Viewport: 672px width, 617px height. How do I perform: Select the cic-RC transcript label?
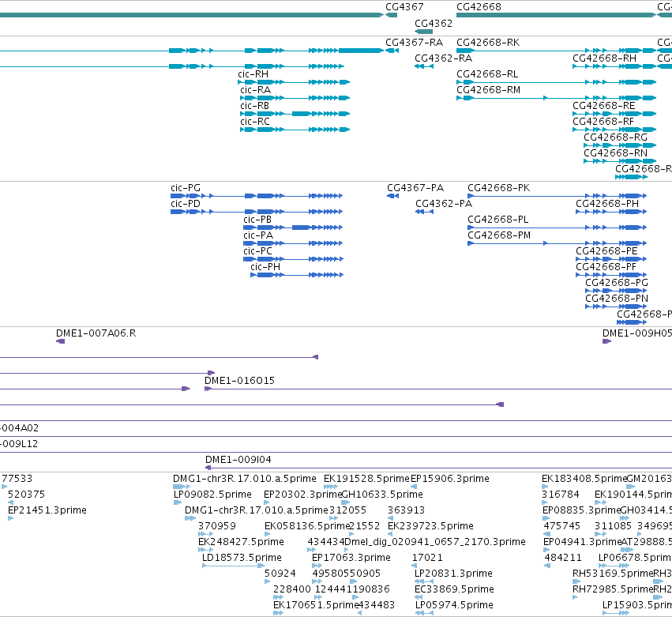(255, 122)
